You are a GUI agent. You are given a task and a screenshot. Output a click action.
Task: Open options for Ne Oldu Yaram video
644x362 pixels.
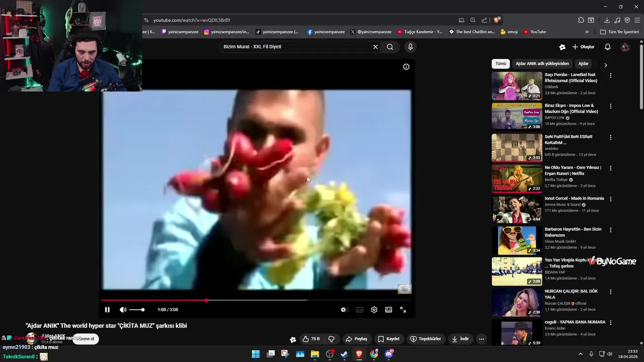click(x=611, y=168)
